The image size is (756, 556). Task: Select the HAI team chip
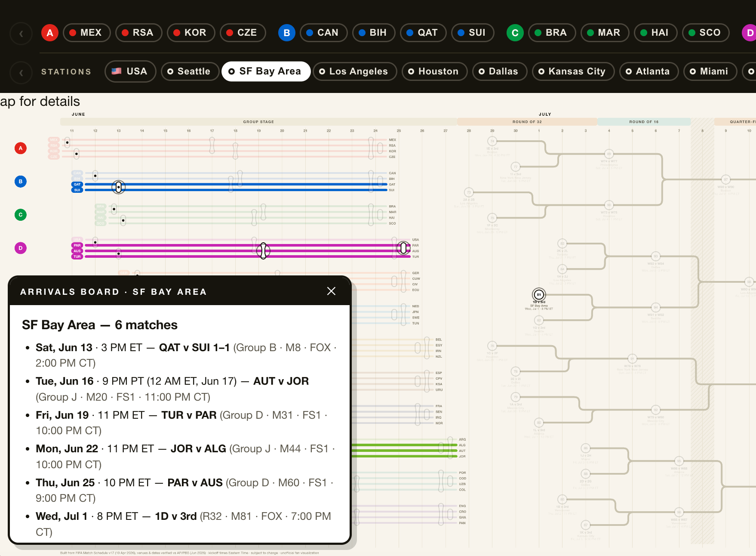click(x=656, y=33)
